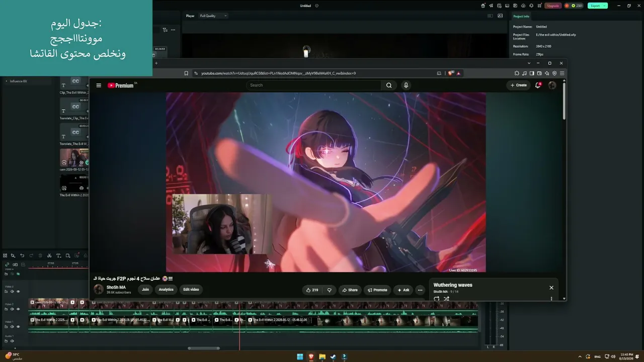Click the Create button on YouTube
Viewport: 644px width, 362px height.
point(518,85)
